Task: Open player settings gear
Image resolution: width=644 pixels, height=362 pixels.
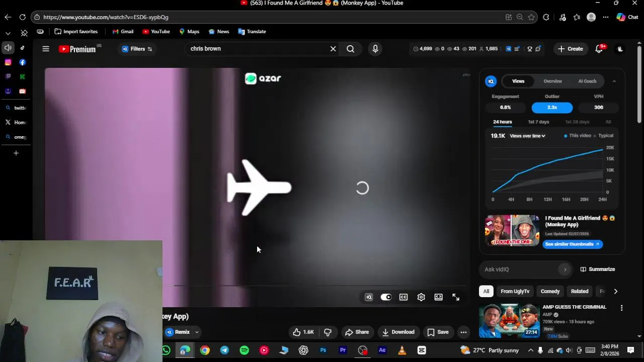Action: click(x=421, y=297)
